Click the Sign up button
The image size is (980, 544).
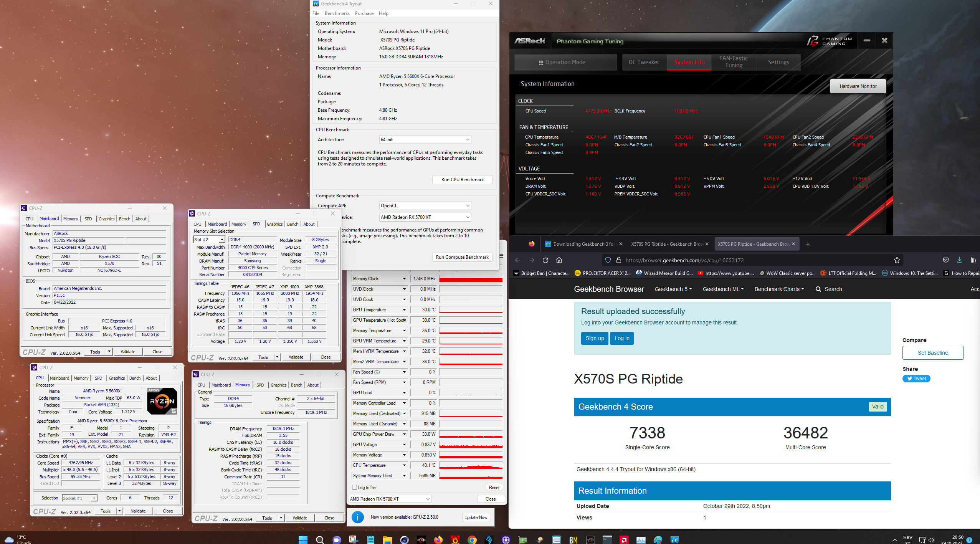tap(595, 338)
